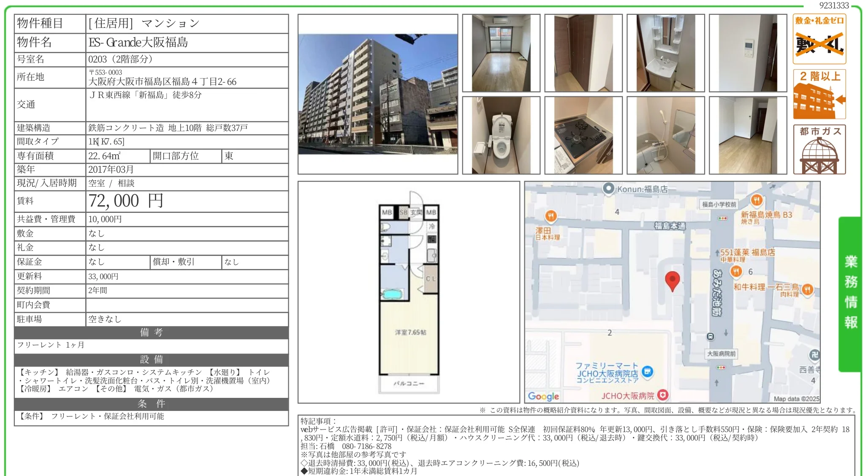Open the building exterior photo

pos(377,94)
